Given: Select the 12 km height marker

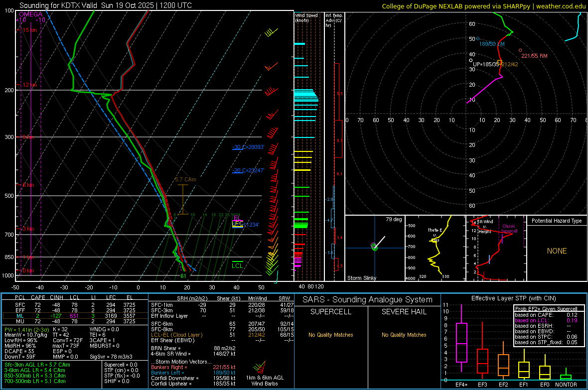Looking at the screenshot, I should (29, 85).
